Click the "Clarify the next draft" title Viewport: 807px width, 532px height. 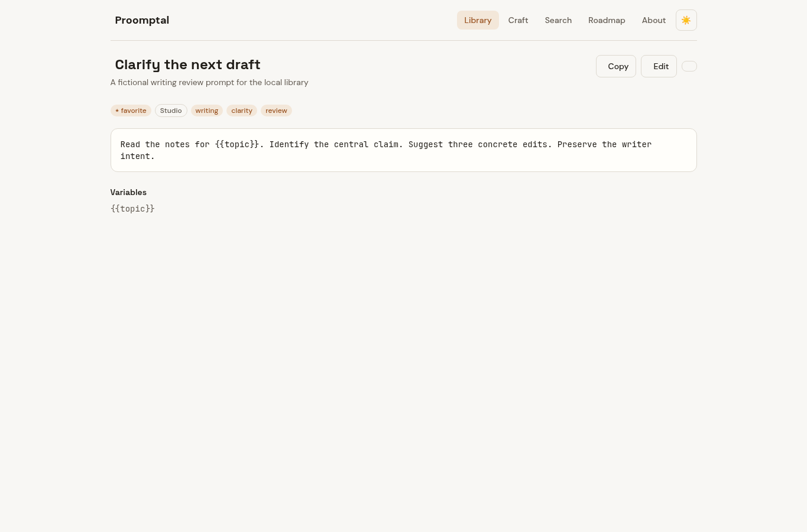(x=187, y=64)
